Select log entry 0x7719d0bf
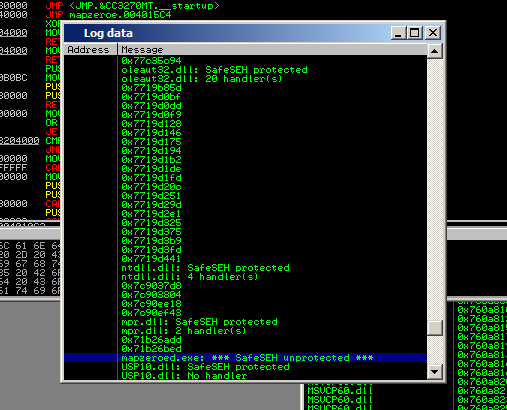This screenshot has height=410, width=507. click(151, 97)
